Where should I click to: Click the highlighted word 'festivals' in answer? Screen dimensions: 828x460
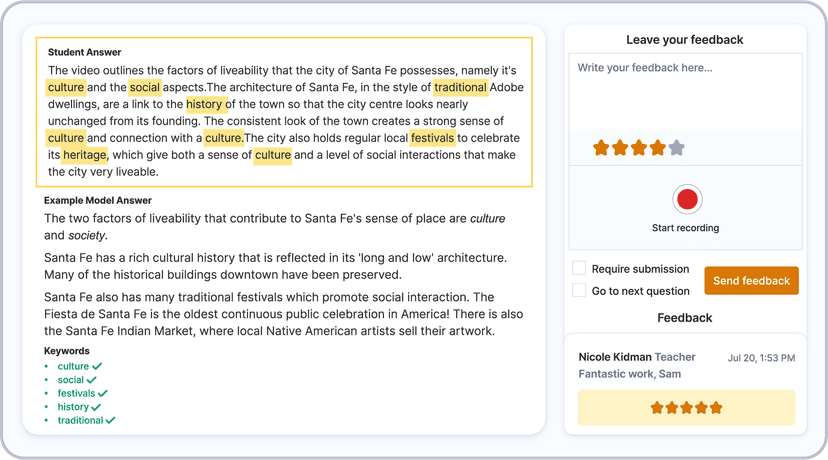432,137
